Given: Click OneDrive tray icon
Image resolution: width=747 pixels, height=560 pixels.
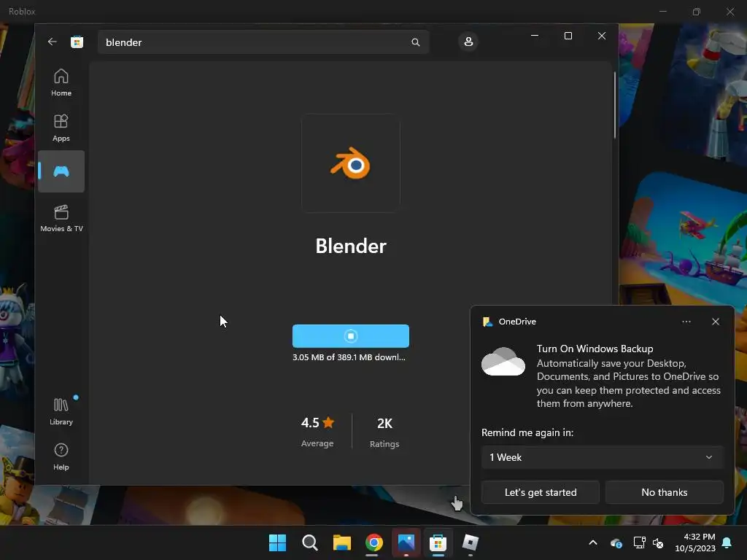Looking at the screenshot, I should [x=616, y=542].
